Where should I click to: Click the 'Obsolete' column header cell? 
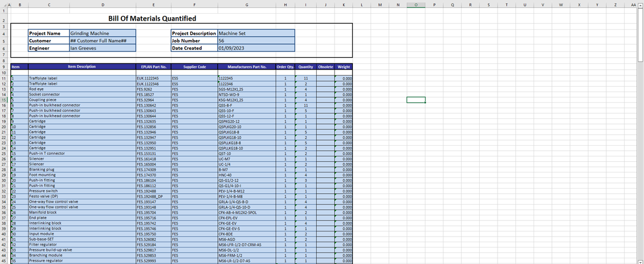325,67
